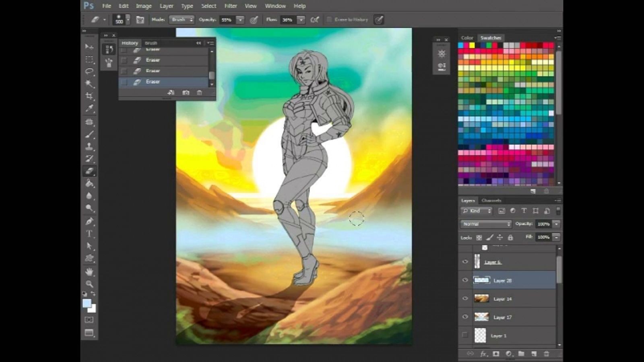Select the Lasso tool

[x=89, y=72]
